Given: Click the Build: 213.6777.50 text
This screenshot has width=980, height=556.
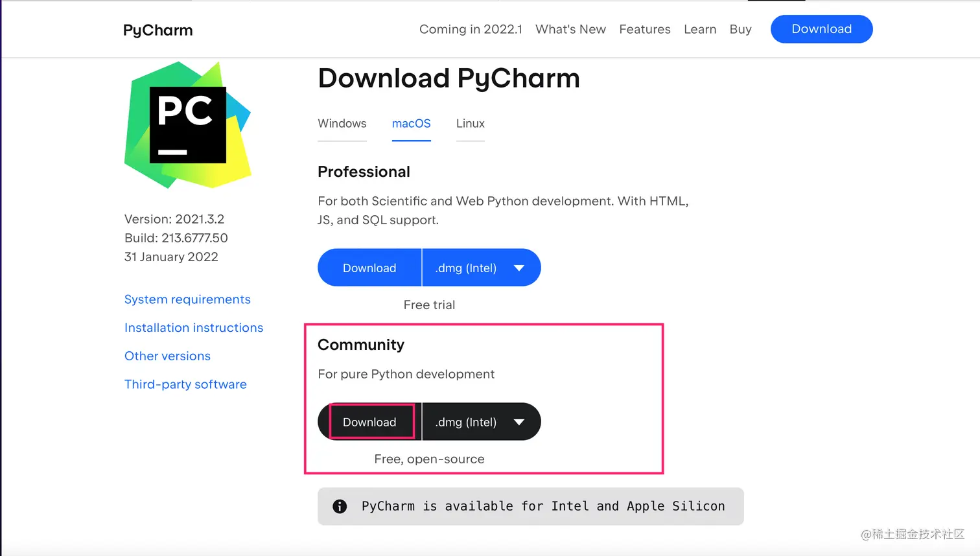Looking at the screenshot, I should (x=176, y=238).
